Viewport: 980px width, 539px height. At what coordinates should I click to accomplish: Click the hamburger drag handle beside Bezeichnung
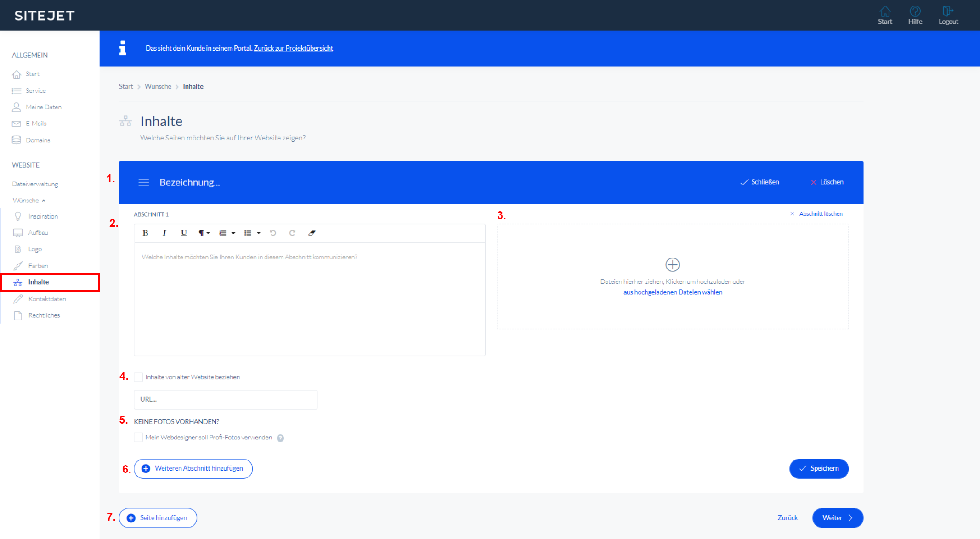144,182
